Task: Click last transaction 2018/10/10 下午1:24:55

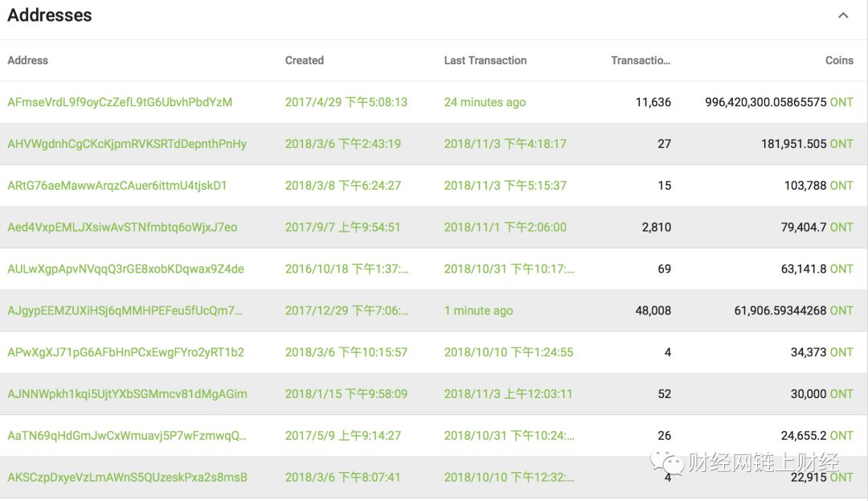Action: tap(509, 352)
